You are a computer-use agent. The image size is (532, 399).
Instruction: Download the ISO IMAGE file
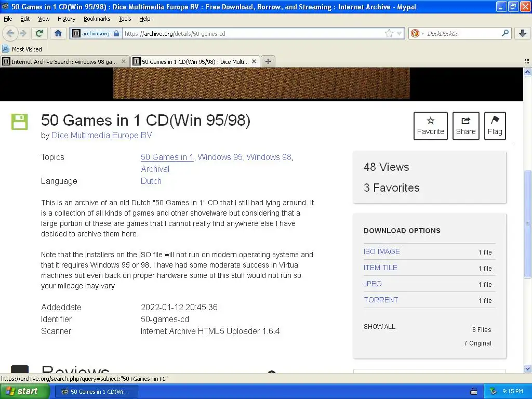click(x=381, y=251)
